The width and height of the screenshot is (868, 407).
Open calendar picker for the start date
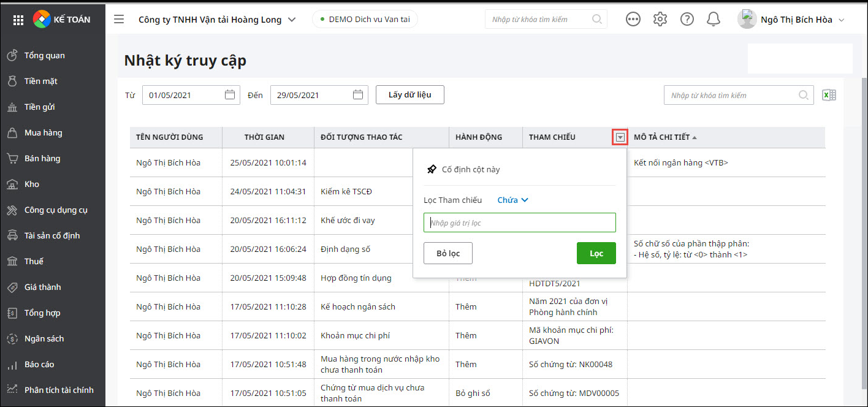click(x=230, y=95)
